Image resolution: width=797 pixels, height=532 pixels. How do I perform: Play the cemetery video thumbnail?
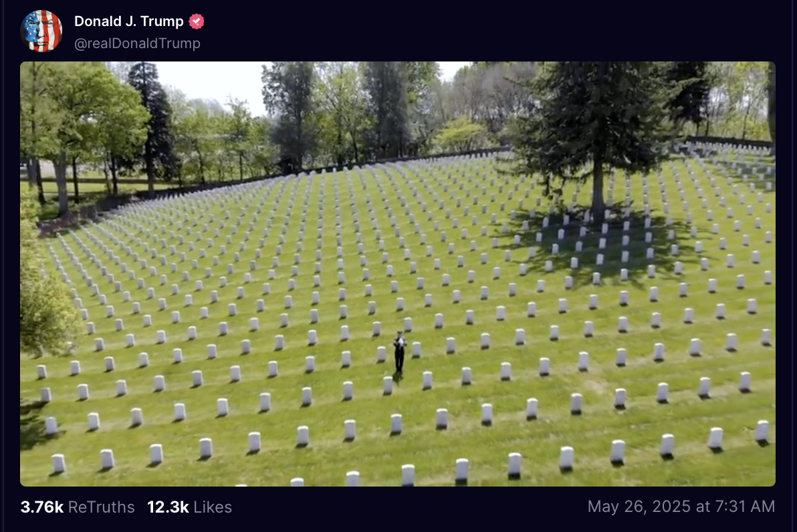click(x=397, y=274)
